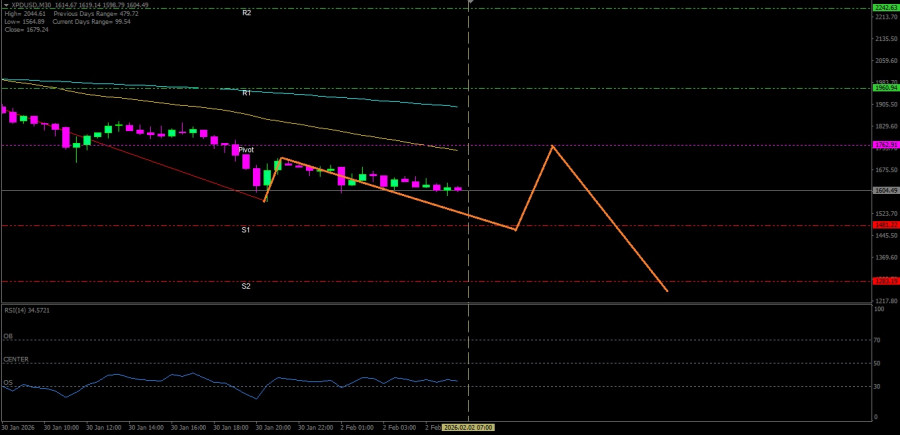Click the green 2242.63 price tag
Viewport: 900px width, 435px height.
885,8
